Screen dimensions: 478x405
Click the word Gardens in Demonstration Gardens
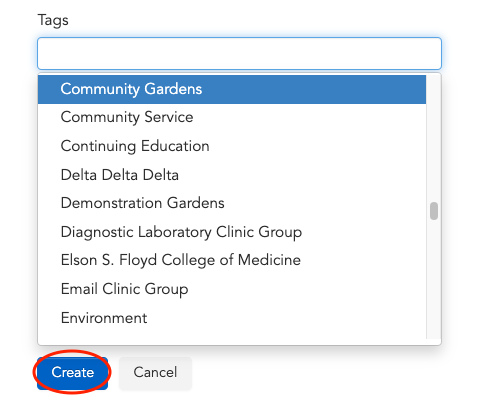(196, 203)
